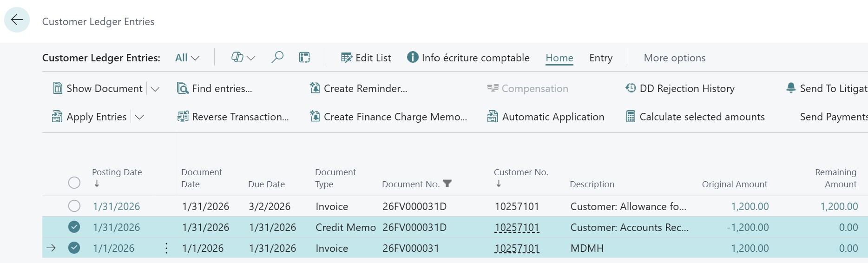Open More options menu

point(674,58)
